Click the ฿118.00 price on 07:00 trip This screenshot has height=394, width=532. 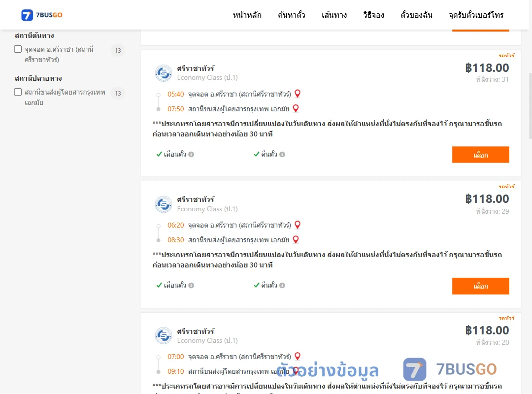[487, 330]
